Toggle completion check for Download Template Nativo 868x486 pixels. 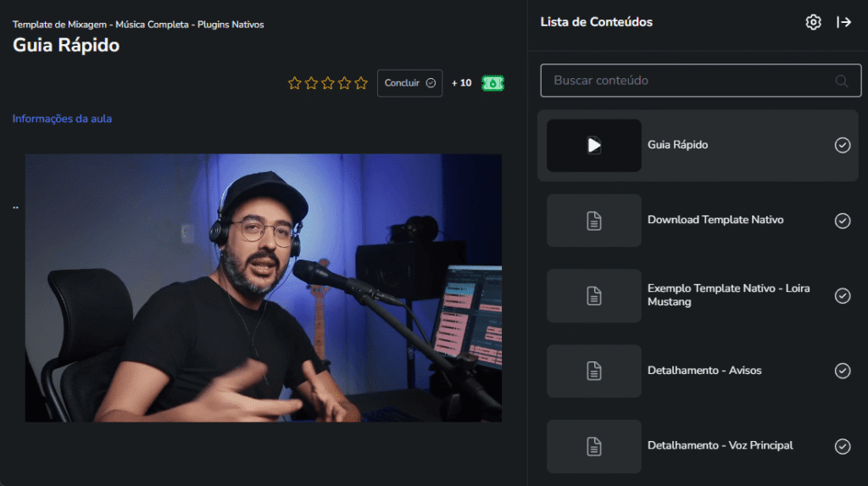[x=843, y=221]
